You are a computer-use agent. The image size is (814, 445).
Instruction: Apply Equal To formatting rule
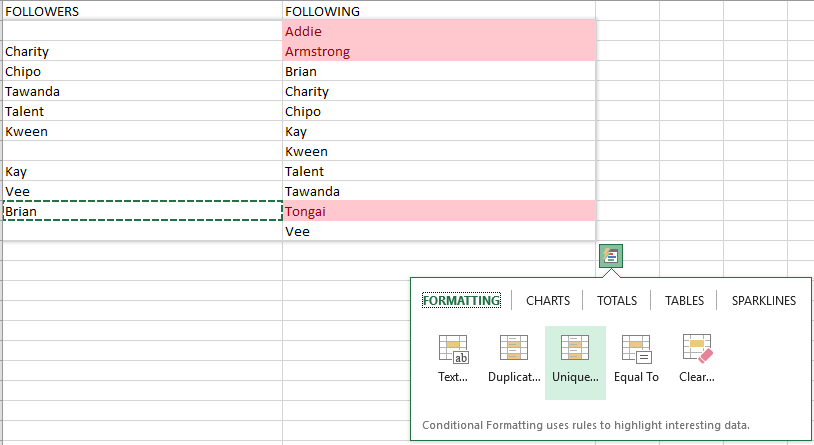click(x=636, y=357)
